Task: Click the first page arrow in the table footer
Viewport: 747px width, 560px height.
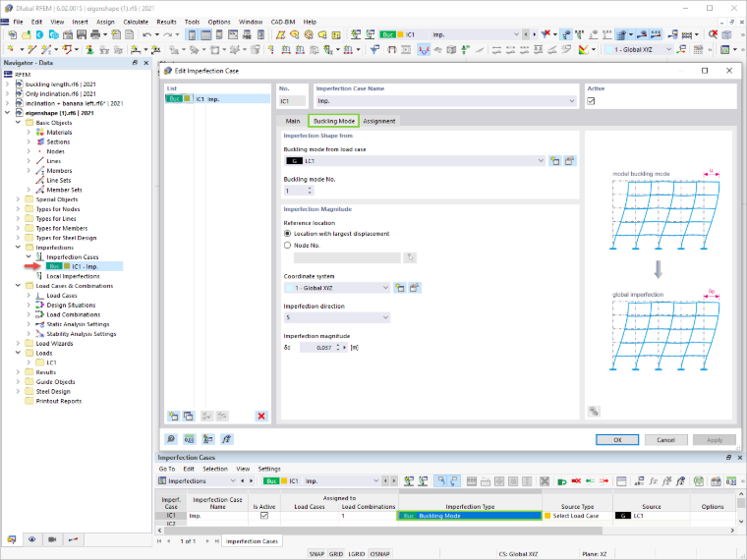Action: tap(159, 541)
